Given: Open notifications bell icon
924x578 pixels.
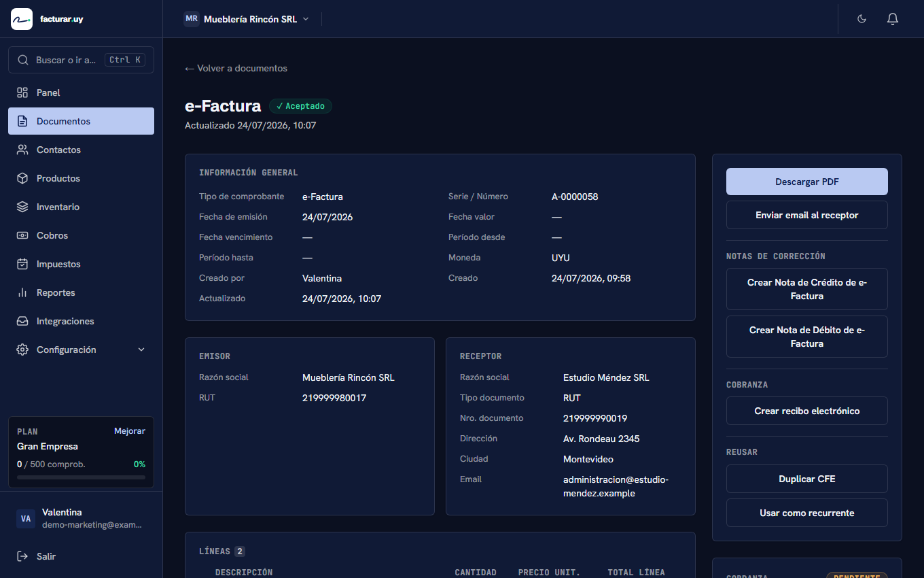Looking at the screenshot, I should (x=893, y=19).
